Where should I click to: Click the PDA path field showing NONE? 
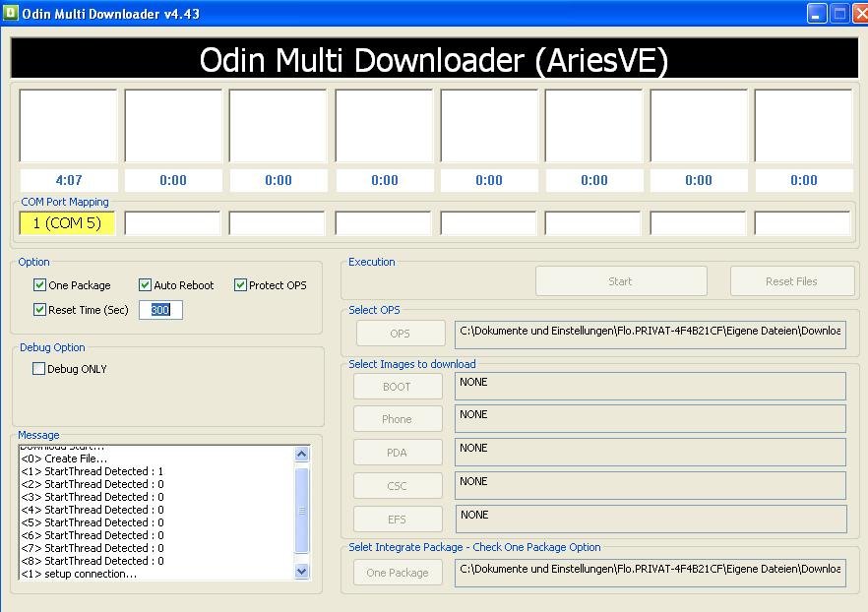651,452
